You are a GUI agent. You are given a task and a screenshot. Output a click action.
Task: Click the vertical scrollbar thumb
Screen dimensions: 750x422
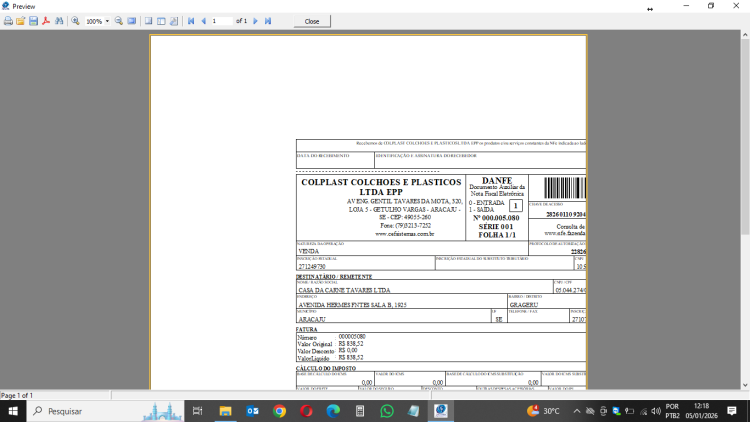[x=745, y=136]
